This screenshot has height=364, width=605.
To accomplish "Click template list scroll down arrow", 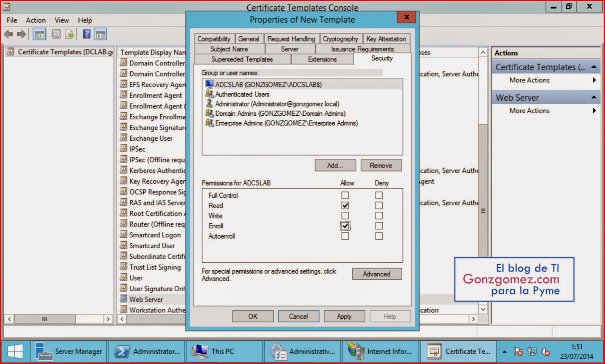I will click(x=483, y=309).
